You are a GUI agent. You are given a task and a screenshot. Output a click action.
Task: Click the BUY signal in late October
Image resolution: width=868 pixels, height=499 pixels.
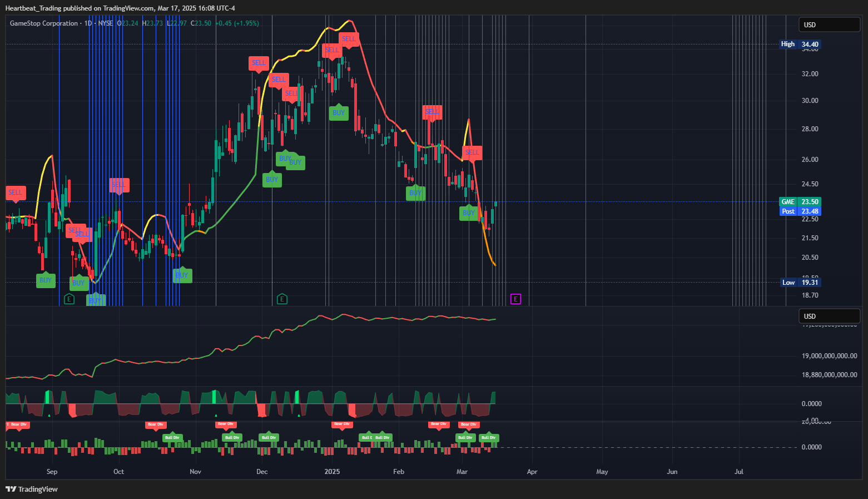182,275
